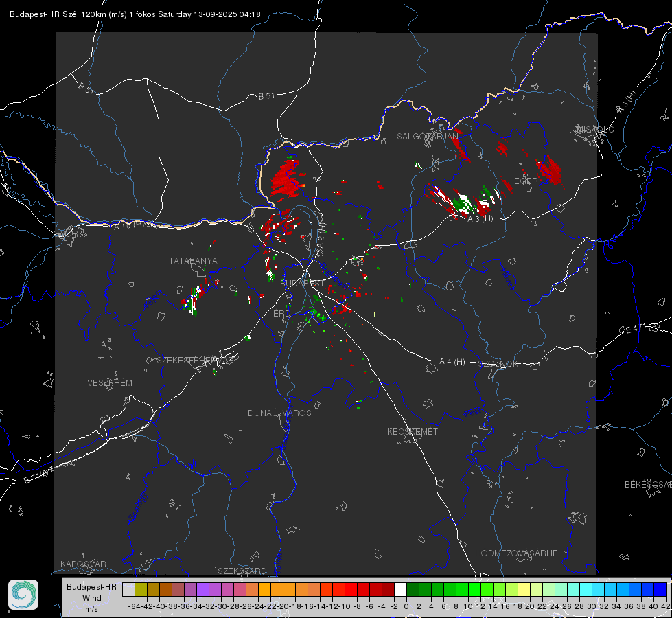Click the swirl logo icon at the bottom left
The width and height of the screenshot is (672, 618).
[23, 595]
